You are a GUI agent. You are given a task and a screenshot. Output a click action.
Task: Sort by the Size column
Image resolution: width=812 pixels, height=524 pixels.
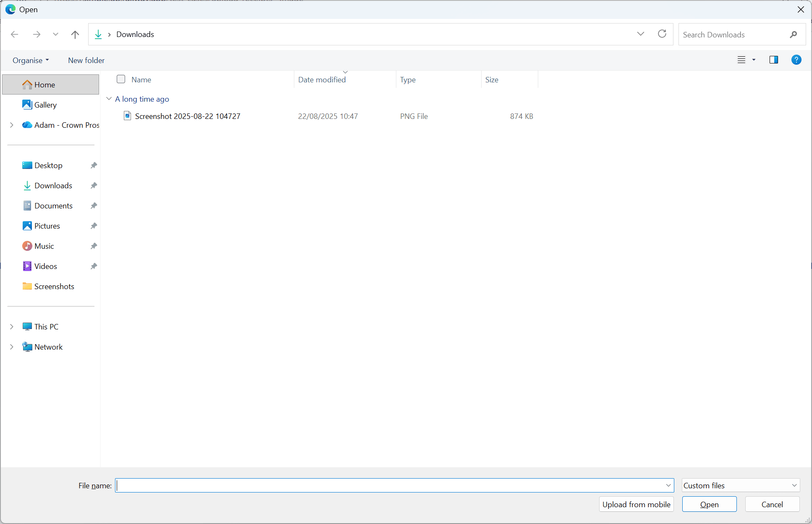[492, 79]
